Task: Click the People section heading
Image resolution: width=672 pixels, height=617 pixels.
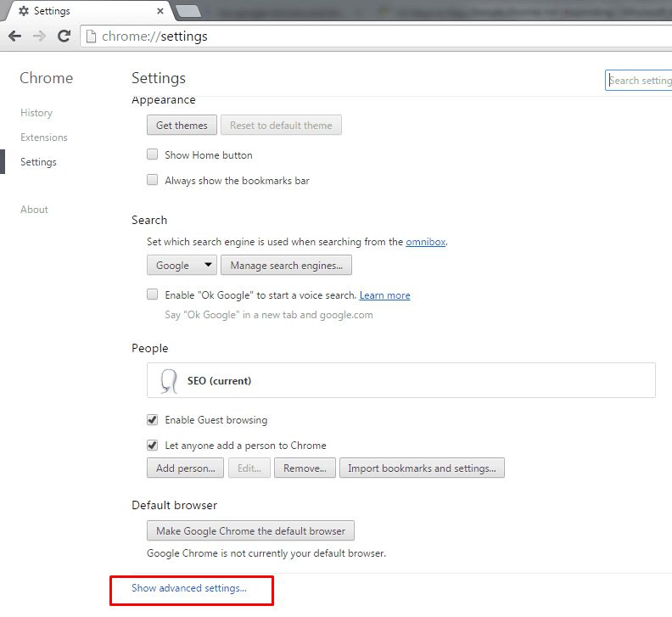Action: (149, 348)
